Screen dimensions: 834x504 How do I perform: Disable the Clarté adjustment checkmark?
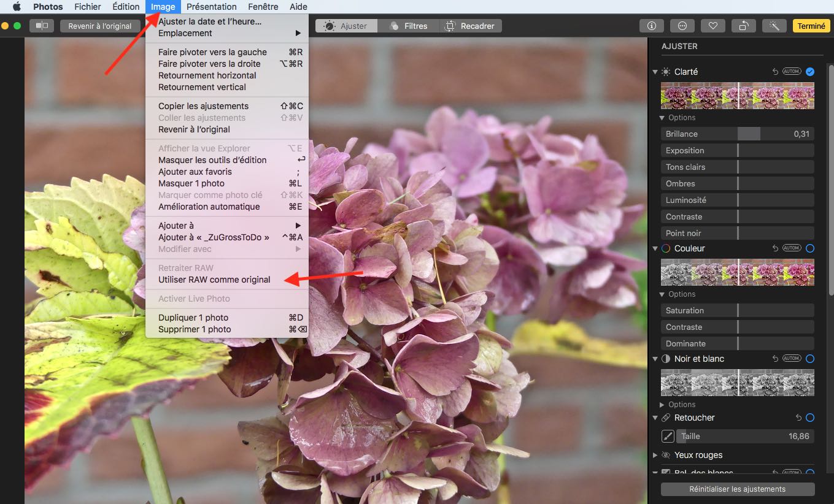click(810, 72)
